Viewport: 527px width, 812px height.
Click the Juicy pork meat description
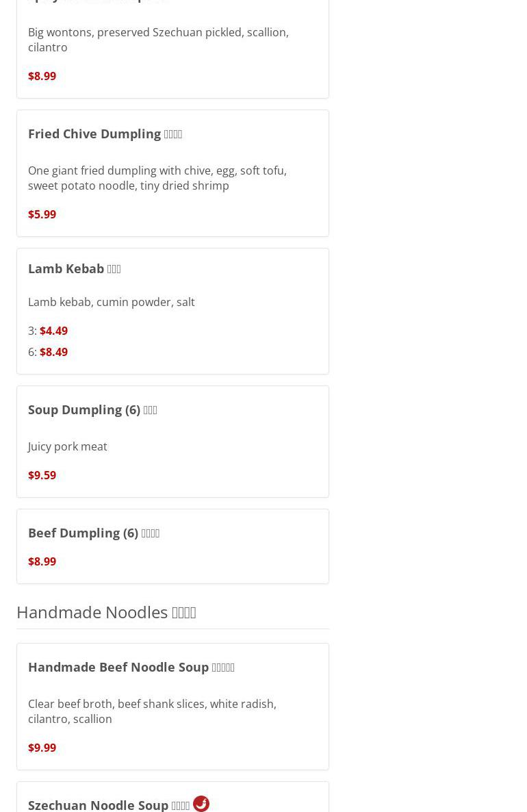coord(67,446)
